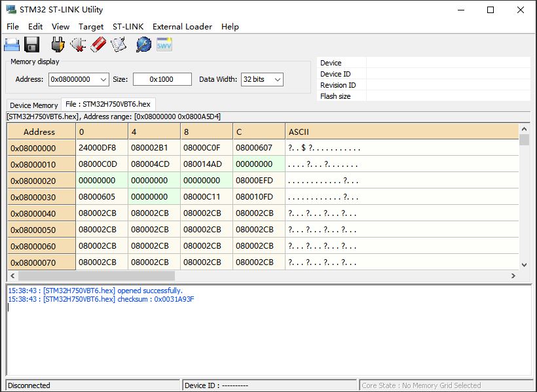Disconnect from target toolbar icon
The image size is (537, 392).
coord(78,45)
